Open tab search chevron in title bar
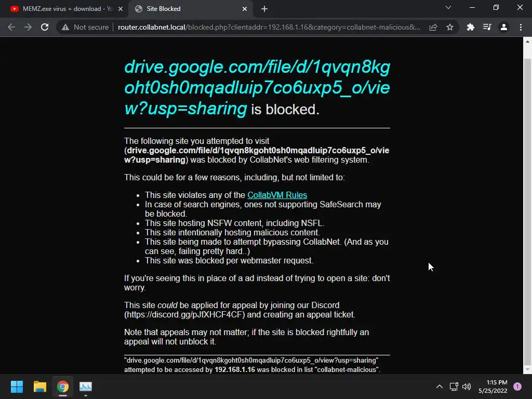This screenshot has width=532, height=399. pyautogui.click(x=448, y=7)
